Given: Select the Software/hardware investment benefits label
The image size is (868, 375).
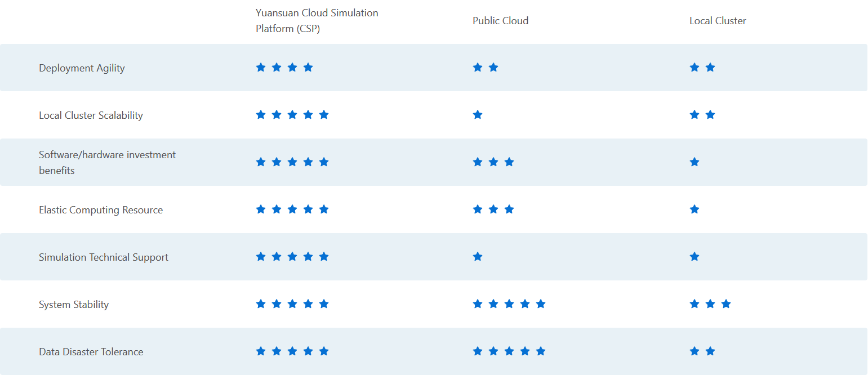Looking at the screenshot, I should click(x=107, y=163).
